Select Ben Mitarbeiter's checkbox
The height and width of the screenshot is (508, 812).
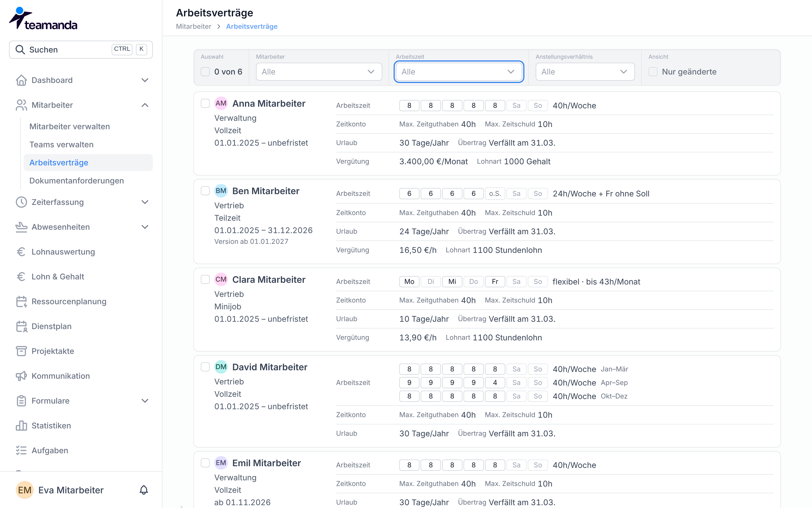[x=205, y=191]
